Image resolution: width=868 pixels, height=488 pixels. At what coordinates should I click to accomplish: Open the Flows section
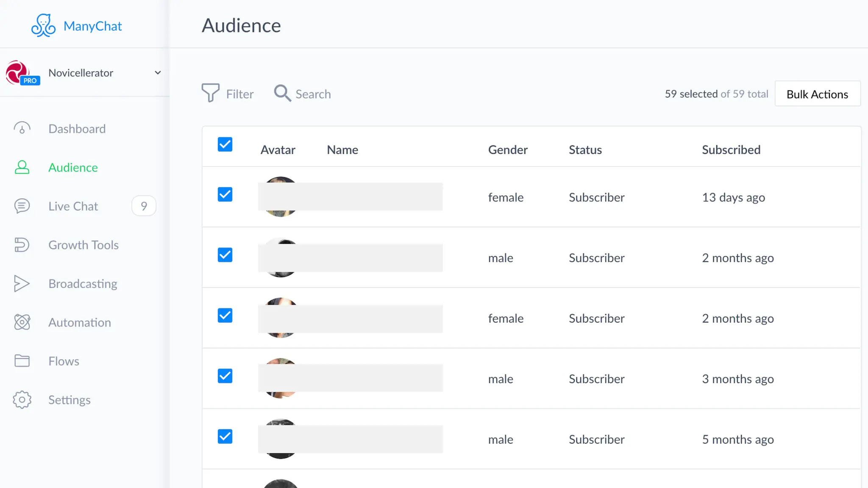(64, 361)
